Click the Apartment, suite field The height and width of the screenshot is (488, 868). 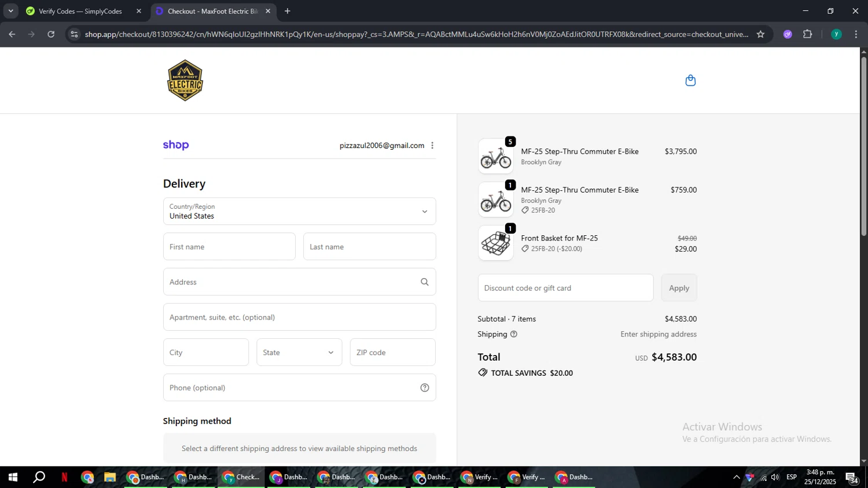[299, 317]
